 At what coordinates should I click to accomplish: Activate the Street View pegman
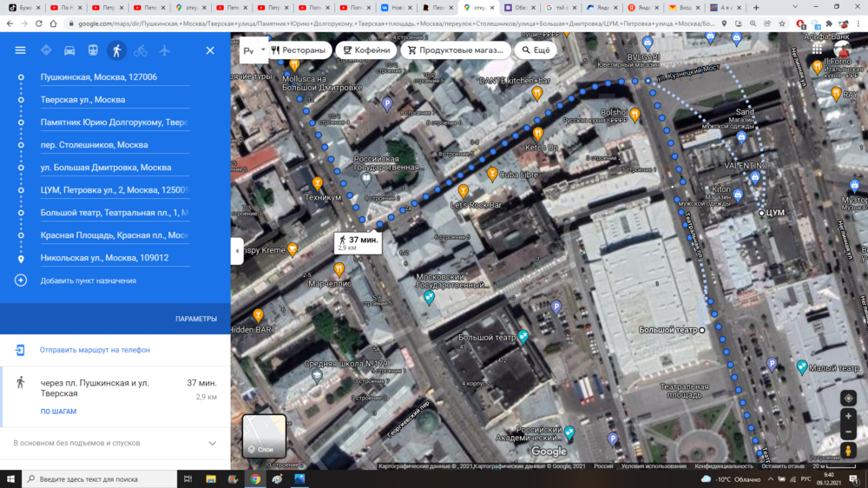coord(848,451)
